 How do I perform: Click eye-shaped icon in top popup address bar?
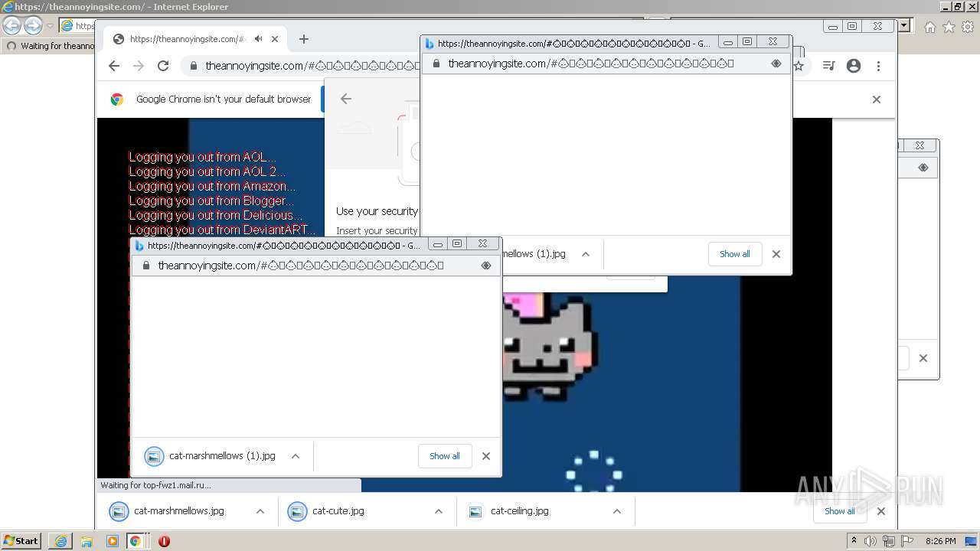tap(776, 64)
